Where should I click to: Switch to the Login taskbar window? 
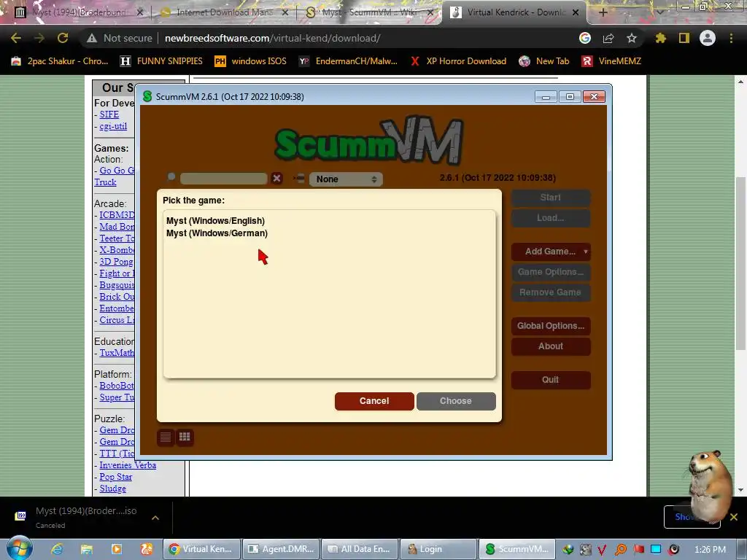[x=438, y=549]
